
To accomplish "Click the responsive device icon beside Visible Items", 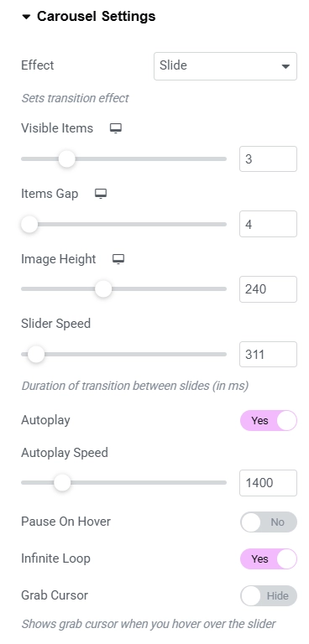I will pos(116,128).
